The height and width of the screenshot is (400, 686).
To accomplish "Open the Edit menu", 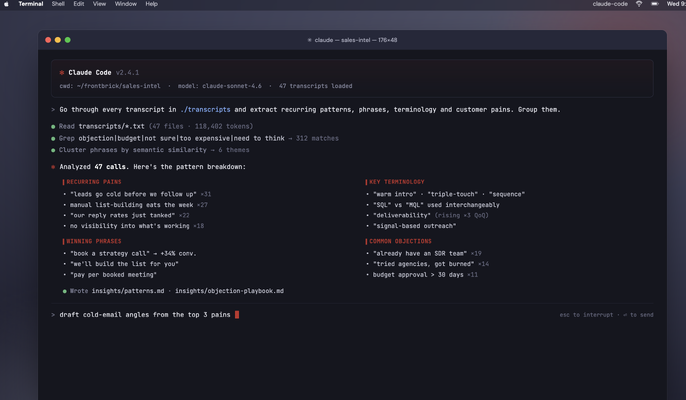I will click(x=79, y=4).
